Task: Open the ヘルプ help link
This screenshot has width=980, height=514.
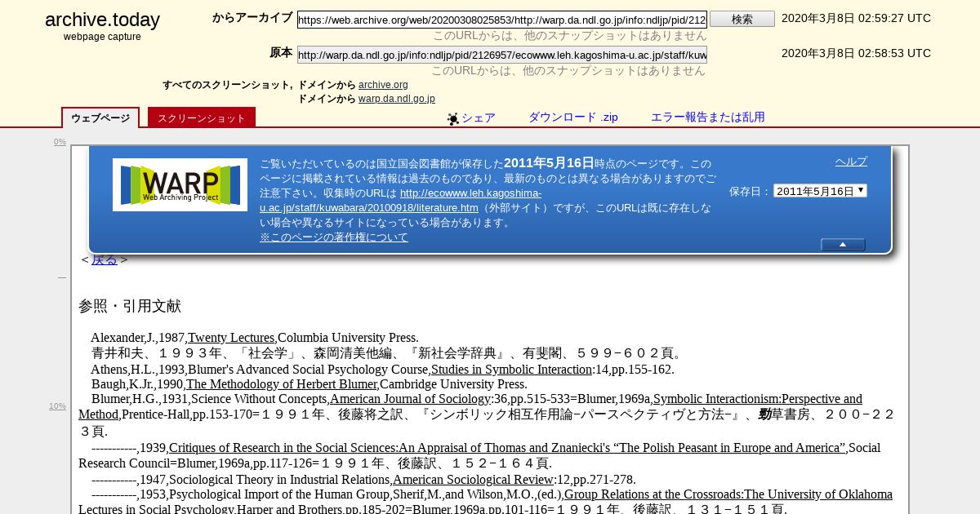Action: (851, 162)
